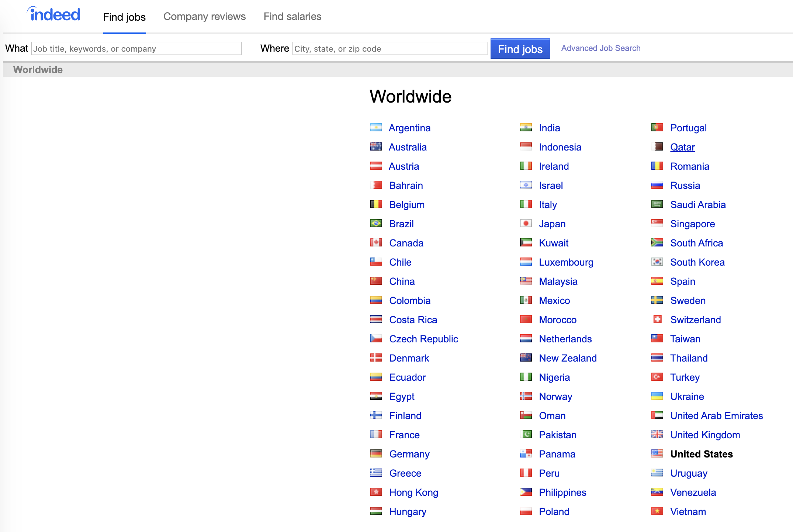Click the Germany flag icon
Viewport: 793px width, 532px height.
point(376,454)
